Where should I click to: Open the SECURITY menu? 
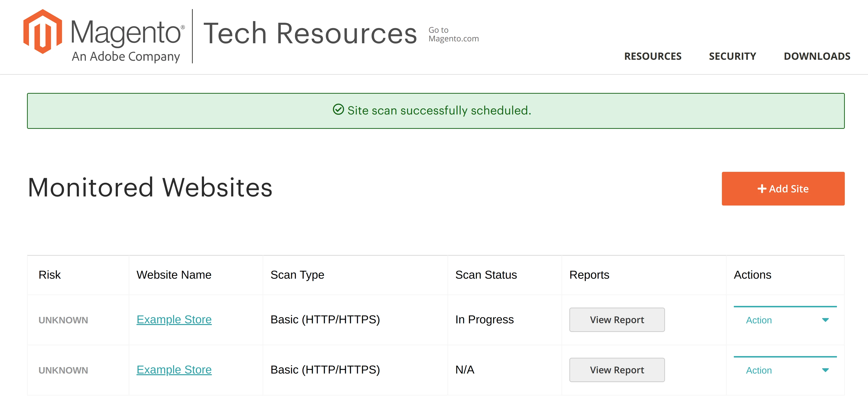(x=732, y=56)
